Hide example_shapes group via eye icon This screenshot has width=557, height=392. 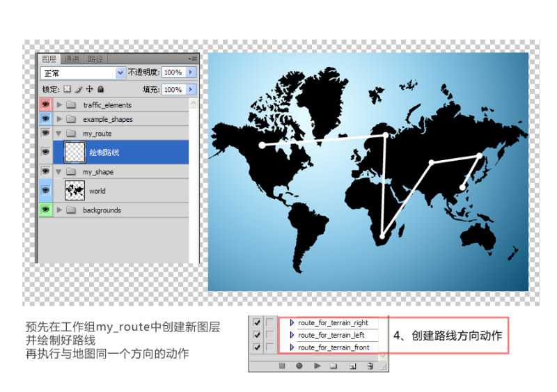[x=45, y=118]
